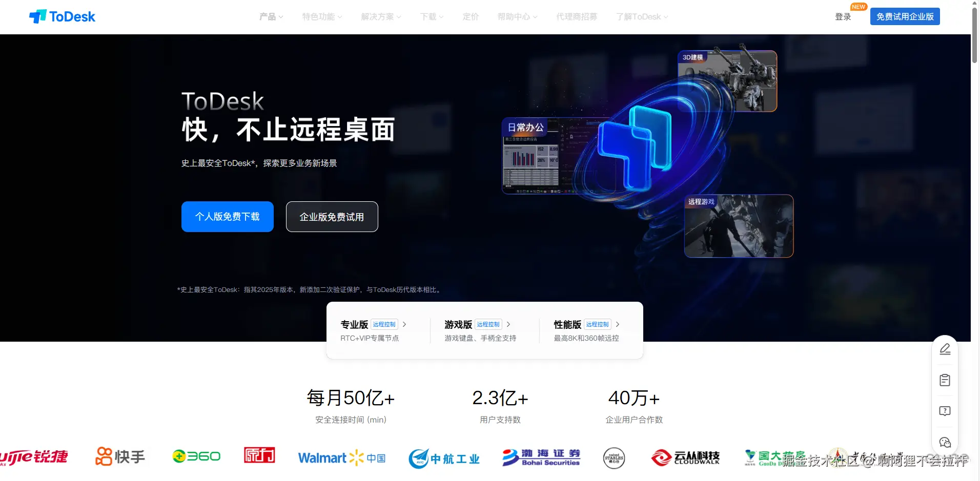Click the 2.3亿+ statistic
980x481 pixels.
[500, 398]
